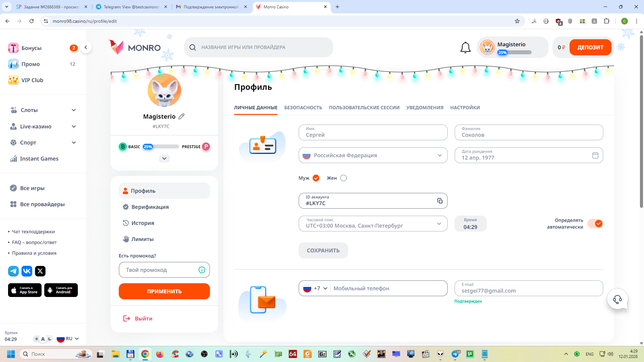The height and width of the screenshot is (362, 644).
Task: Open the timezone dropdown
Action: (x=373, y=224)
